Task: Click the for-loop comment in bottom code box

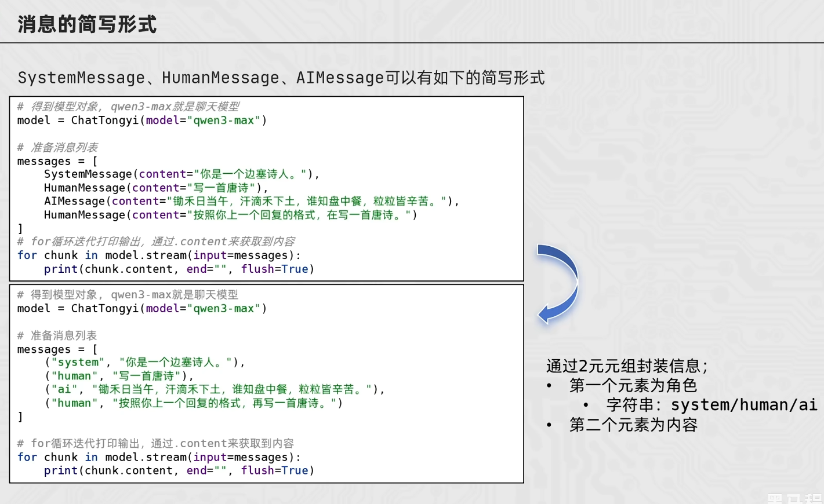Action: (155, 444)
